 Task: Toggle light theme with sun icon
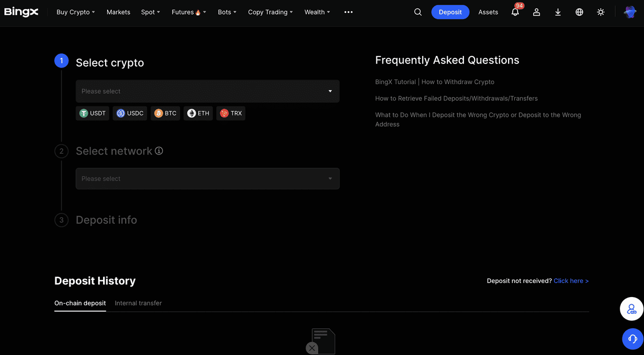pos(601,12)
